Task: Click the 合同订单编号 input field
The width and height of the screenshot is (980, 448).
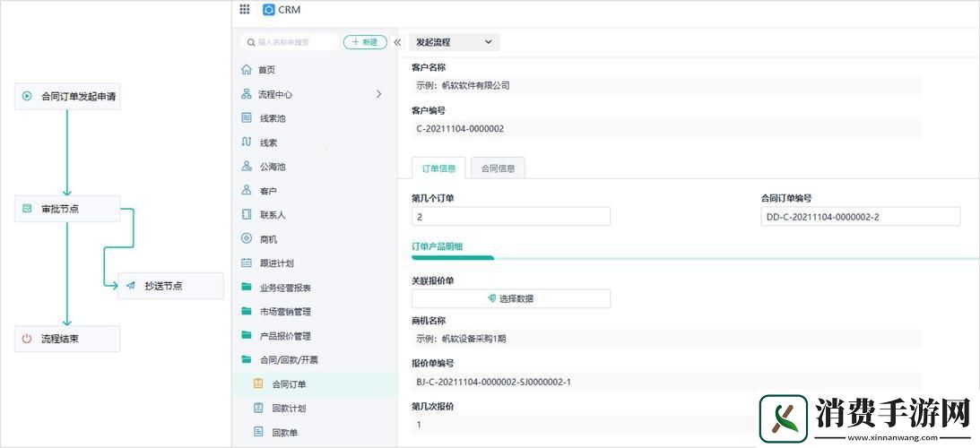Action: tap(861, 217)
